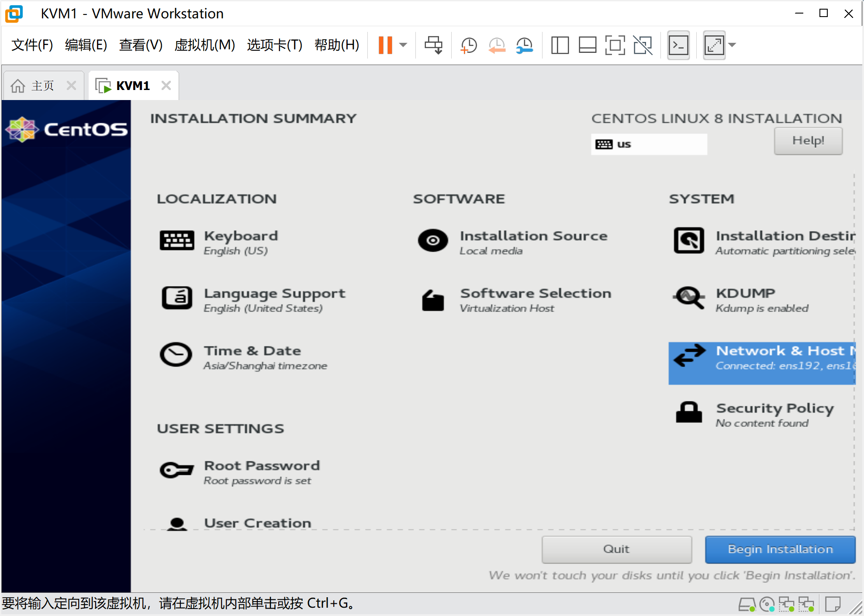The height and width of the screenshot is (616, 864).
Task: Click Begin Installation button
Action: pos(780,550)
